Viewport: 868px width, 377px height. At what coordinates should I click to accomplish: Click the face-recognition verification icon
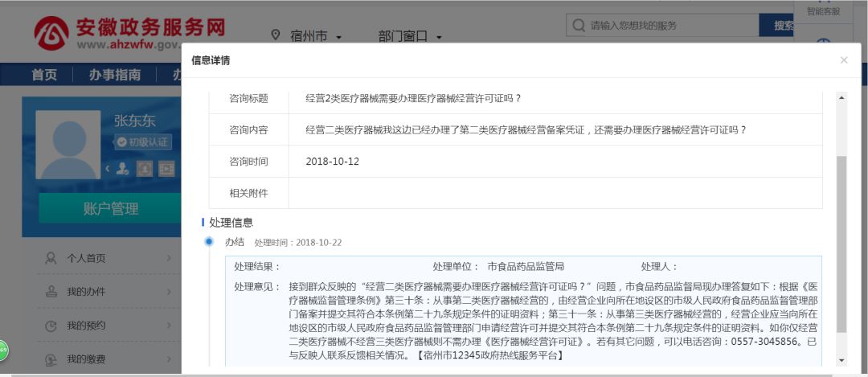pyautogui.click(x=145, y=168)
